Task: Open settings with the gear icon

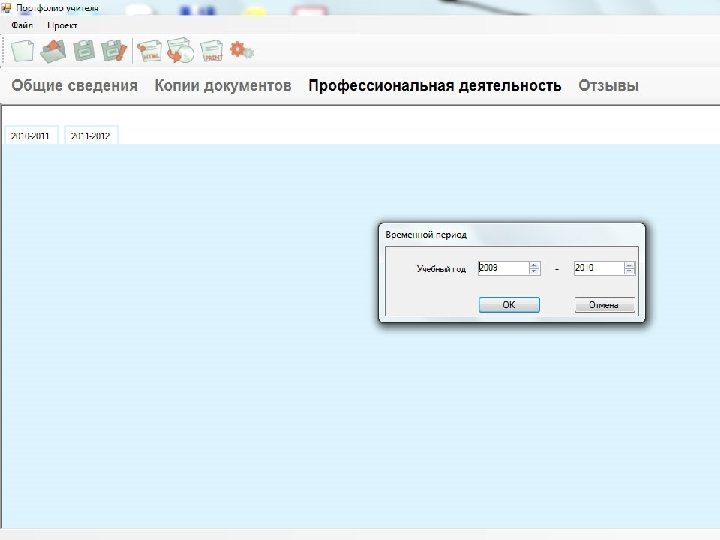Action: pyautogui.click(x=242, y=50)
